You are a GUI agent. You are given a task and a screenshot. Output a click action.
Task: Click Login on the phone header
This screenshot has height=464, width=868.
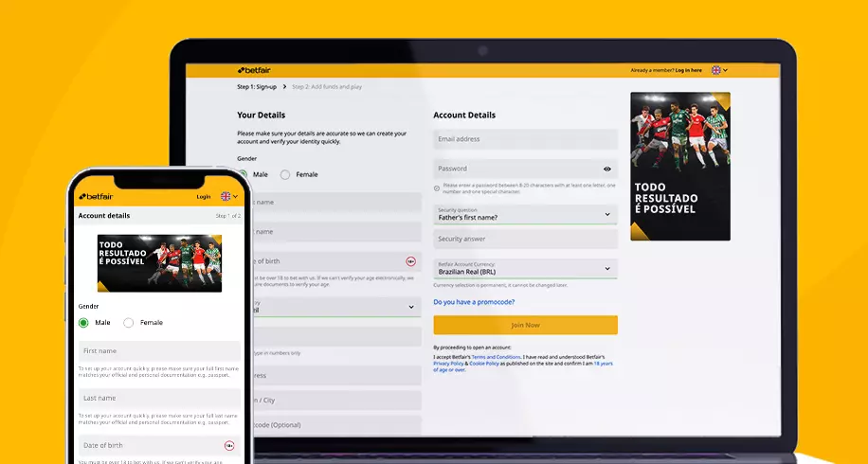[203, 196]
